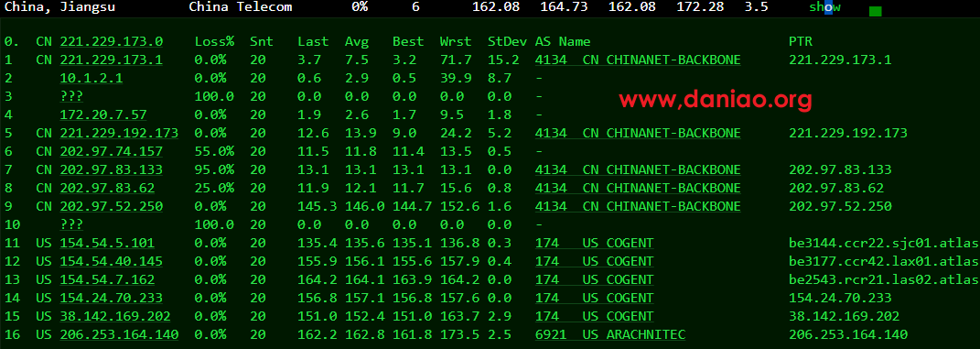This screenshot has height=349, width=980.
Task: Click the 'Avg' column header
Action: pos(357,42)
